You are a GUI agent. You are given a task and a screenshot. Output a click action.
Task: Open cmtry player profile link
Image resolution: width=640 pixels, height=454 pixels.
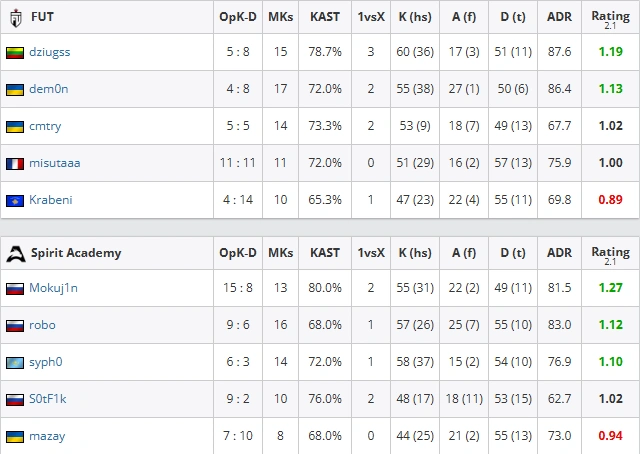pos(45,126)
